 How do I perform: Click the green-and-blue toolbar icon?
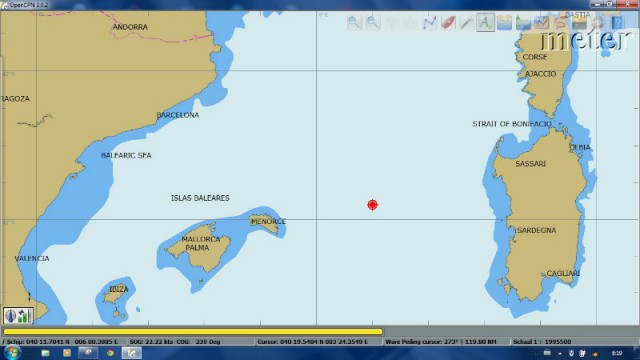tap(523, 23)
